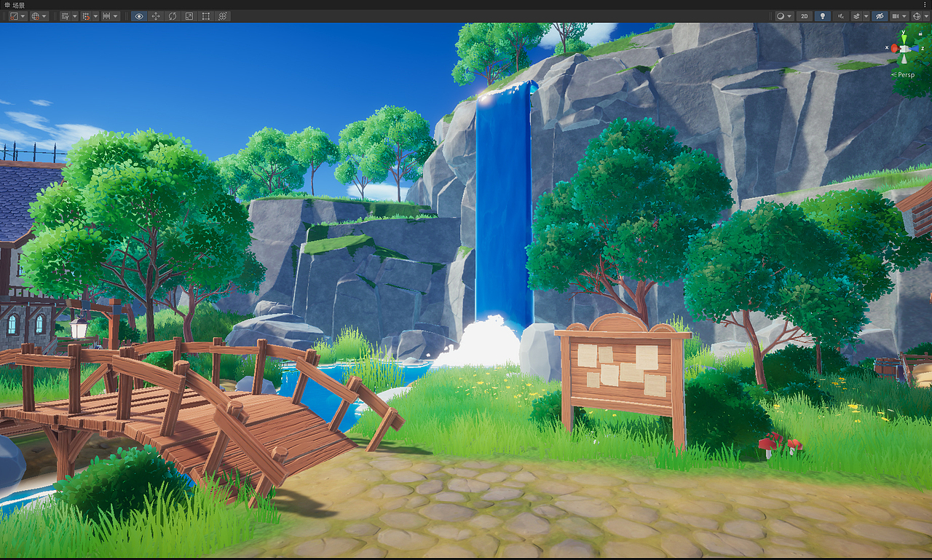Click the red X axis cone on gizmo

894,48
